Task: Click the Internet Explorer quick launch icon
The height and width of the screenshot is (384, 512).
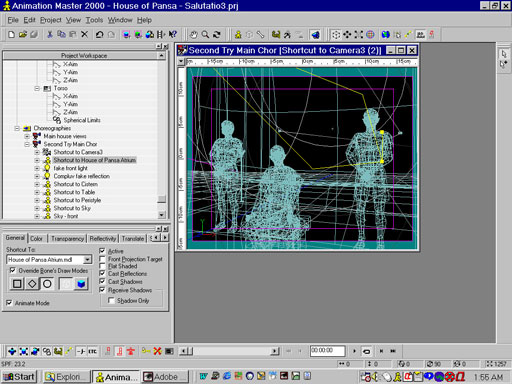Action: click(227, 376)
